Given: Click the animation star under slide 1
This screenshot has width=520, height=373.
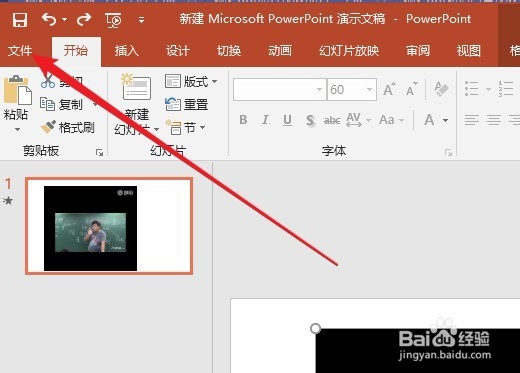Looking at the screenshot, I should (8, 200).
